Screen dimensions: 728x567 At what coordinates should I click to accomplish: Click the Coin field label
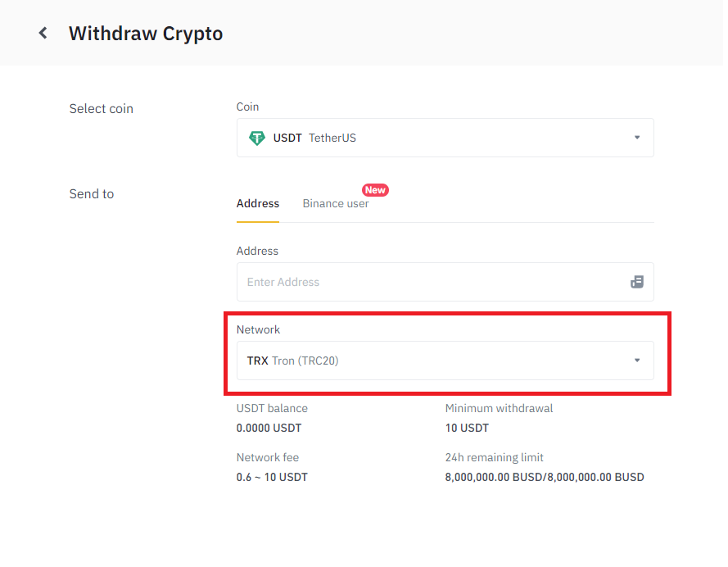247,107
